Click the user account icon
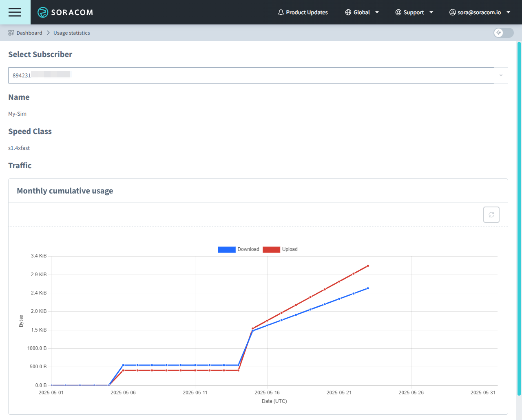Image resolution: width=522 pixels, height=420 pixels. click(x=452, y=12)
